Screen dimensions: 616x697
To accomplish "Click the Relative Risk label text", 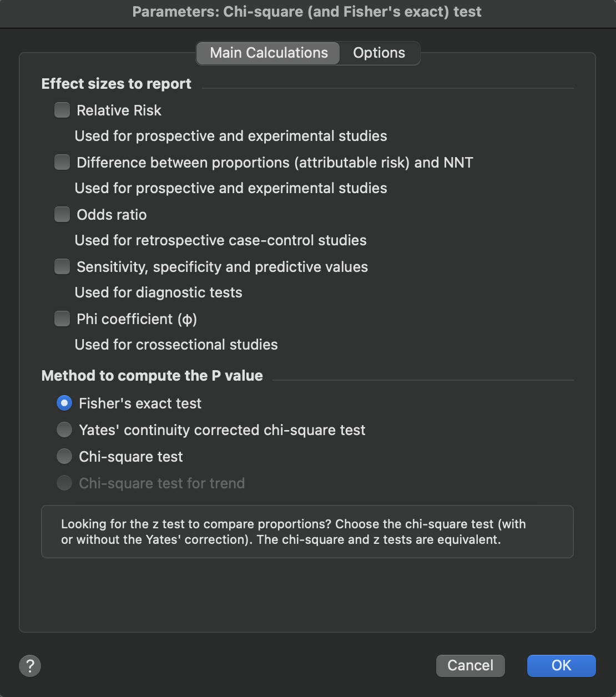I will [119, 110].
